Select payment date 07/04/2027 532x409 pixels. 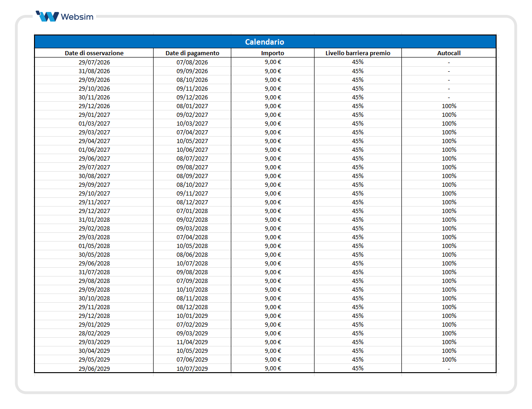pos(192,132)
